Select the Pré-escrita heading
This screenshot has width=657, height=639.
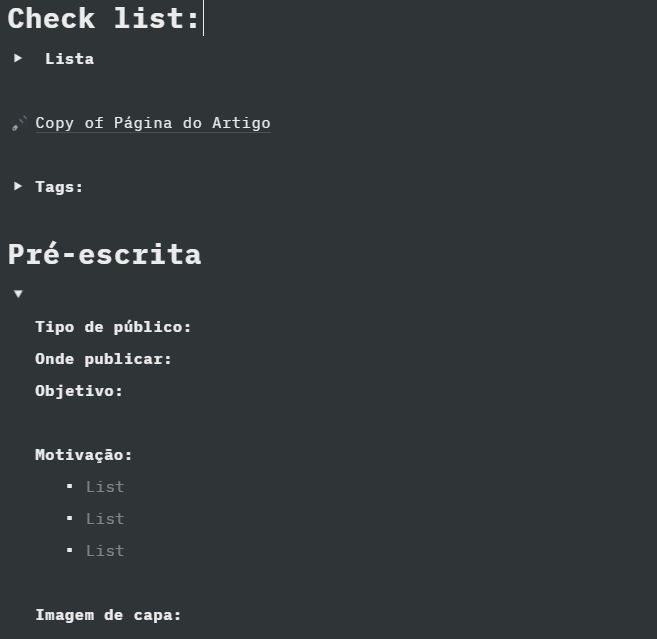pos(104,254)
